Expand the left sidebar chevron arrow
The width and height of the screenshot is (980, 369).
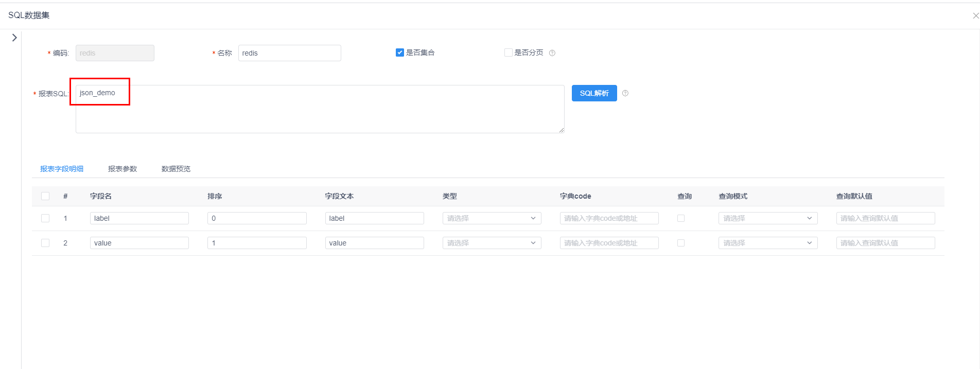click(x=14, y=38)
